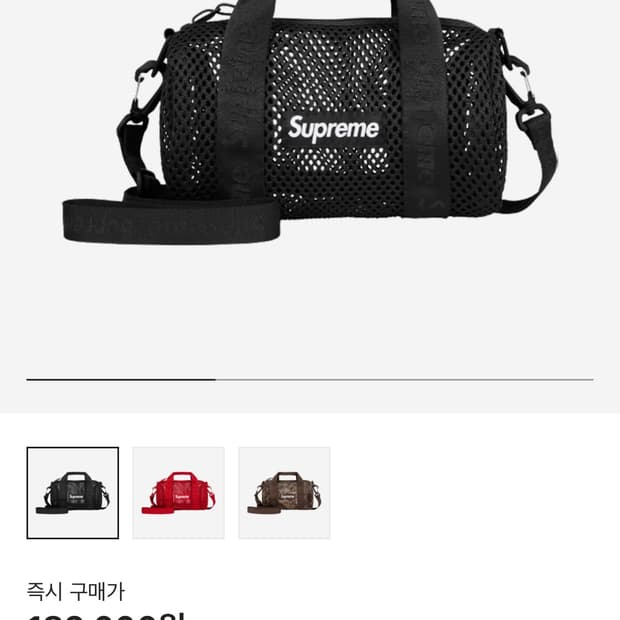This screenshot has width=620, height=620.
Task: Click the right vertical handle strap
Action: click(x=422, y=107)
